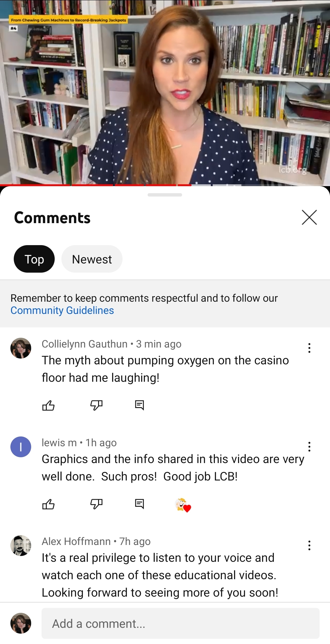Select the Top comments filter

(x=34, y=259)
